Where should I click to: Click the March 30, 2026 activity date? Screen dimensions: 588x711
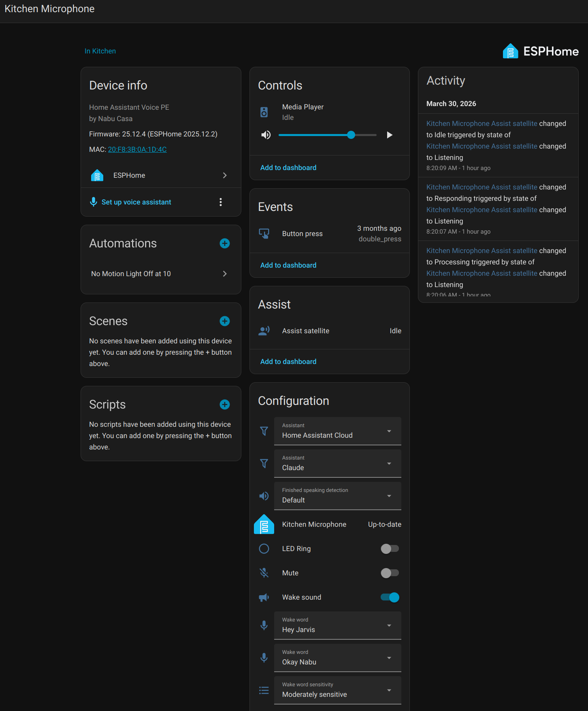click(x=451, y=104)
